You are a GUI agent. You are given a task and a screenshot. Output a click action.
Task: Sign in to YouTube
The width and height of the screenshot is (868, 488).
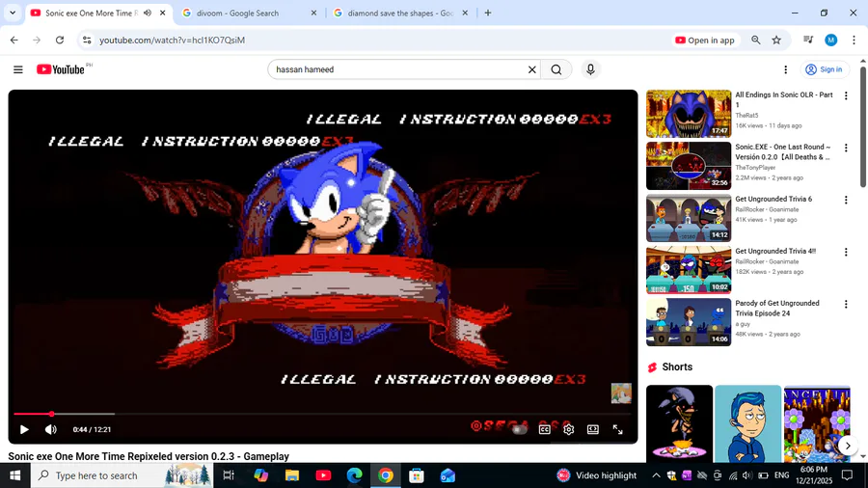point(824,69)
